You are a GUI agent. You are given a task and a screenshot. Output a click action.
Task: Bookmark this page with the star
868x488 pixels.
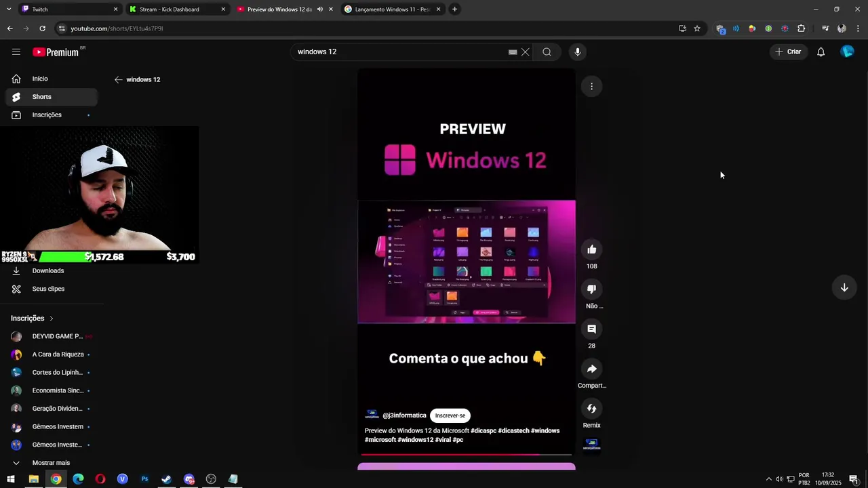pos(696,28)
